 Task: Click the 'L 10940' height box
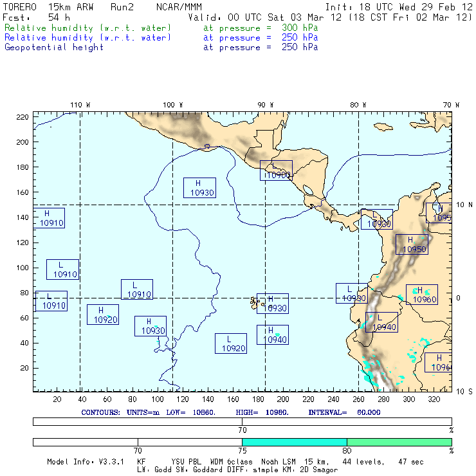(381, 322)
